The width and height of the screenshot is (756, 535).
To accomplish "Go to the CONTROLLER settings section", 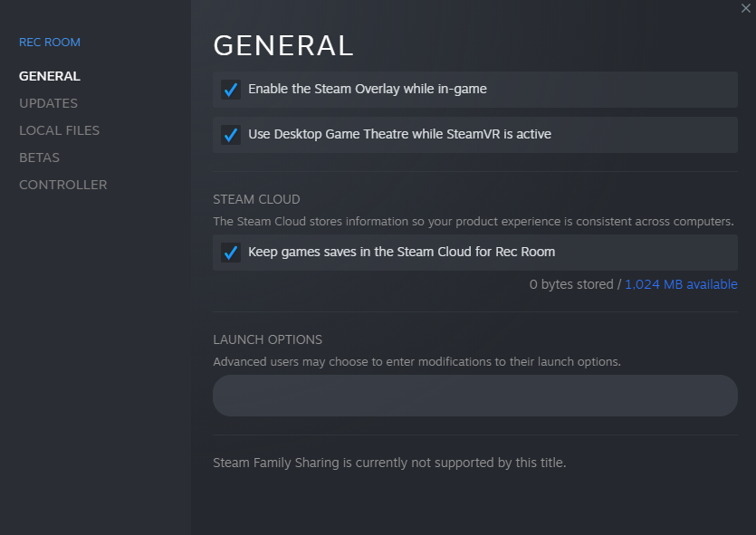I will pos(62,184).
